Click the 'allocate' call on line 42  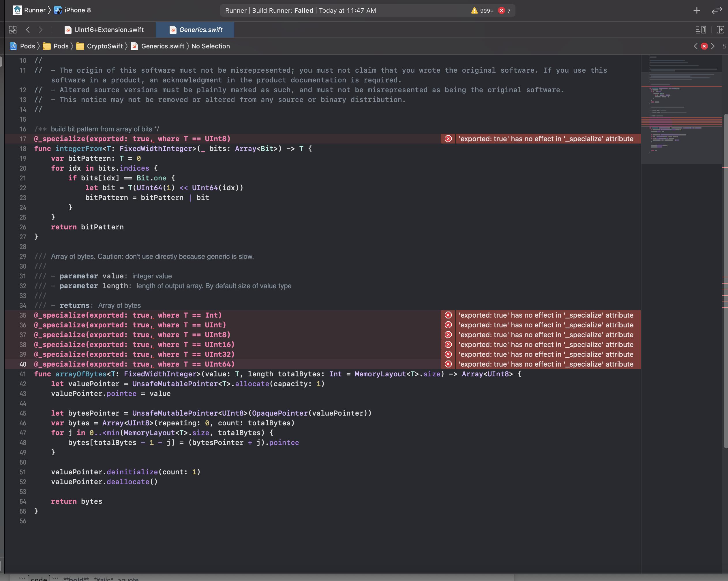click(252, 384)
